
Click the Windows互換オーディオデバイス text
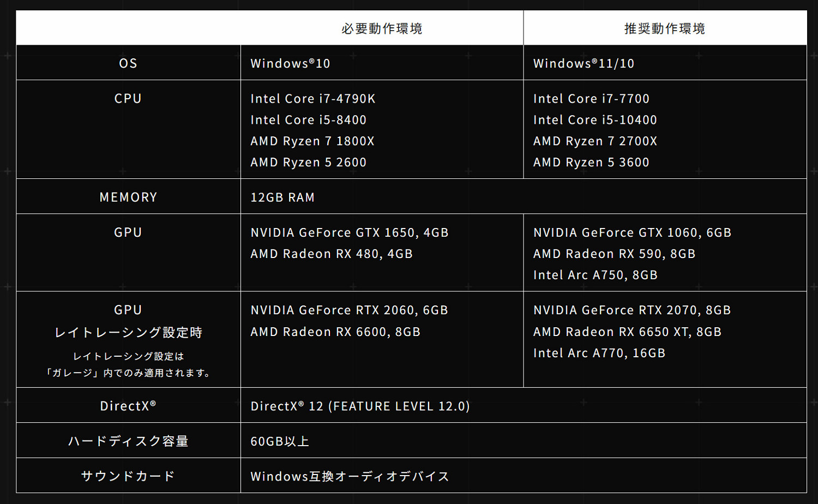350,476
